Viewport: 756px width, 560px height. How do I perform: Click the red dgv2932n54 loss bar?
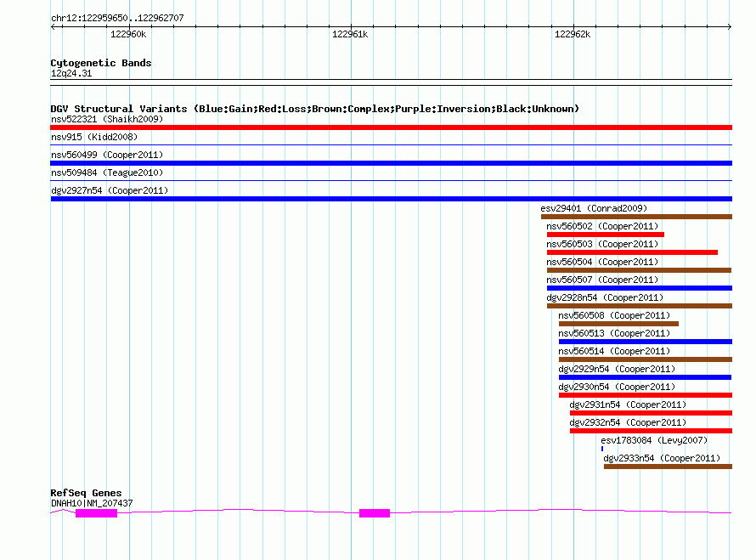(x=651, y=431)
